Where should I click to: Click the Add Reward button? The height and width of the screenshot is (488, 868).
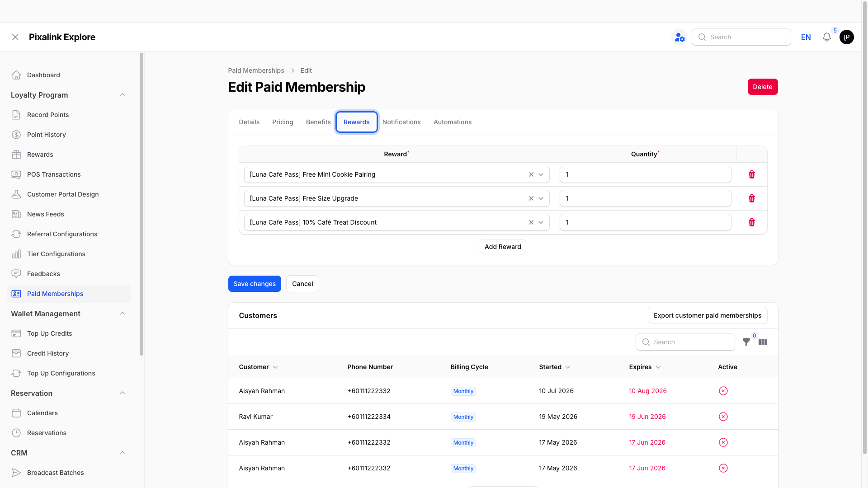point(503,247)
